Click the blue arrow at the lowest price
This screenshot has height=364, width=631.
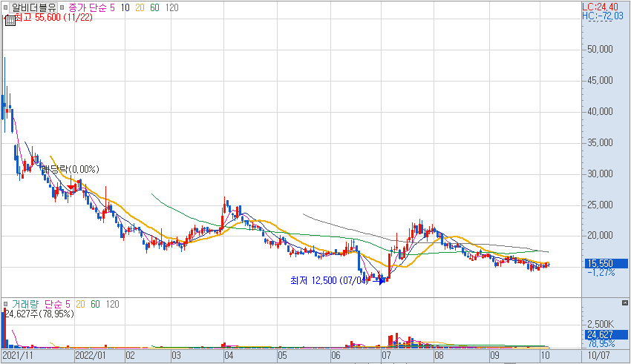(x=379, y=281)
